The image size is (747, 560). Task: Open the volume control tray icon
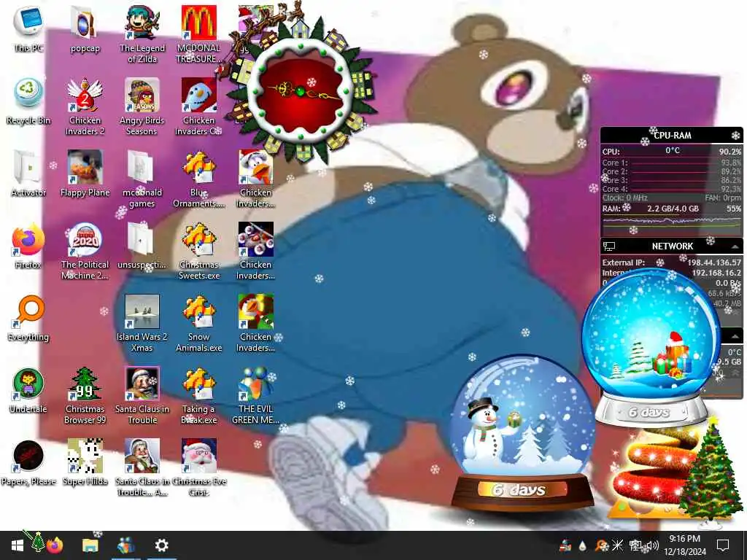pyautogui.click(x=651, y=545)
